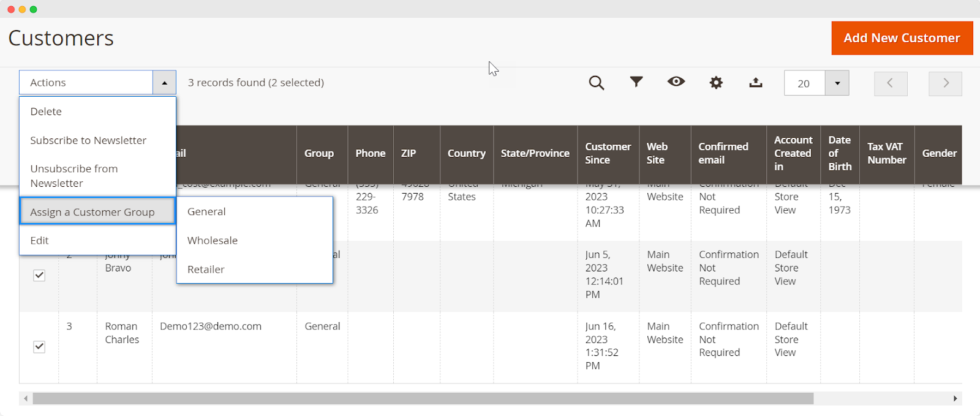The width and height of the screenshot is (980, 416).
Task: Open the default view eye icon
Action: tap(676, 81)
